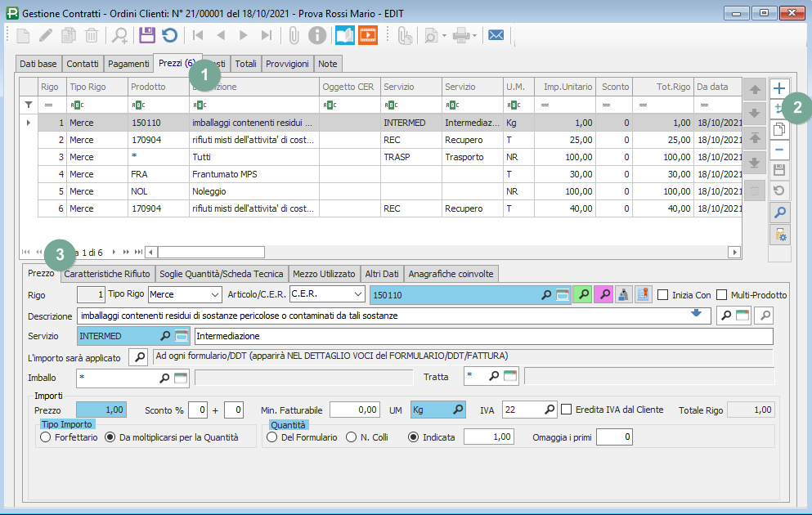Click the info circle icon in toolbar
The image size is (812, 515).
click(316, 35)
